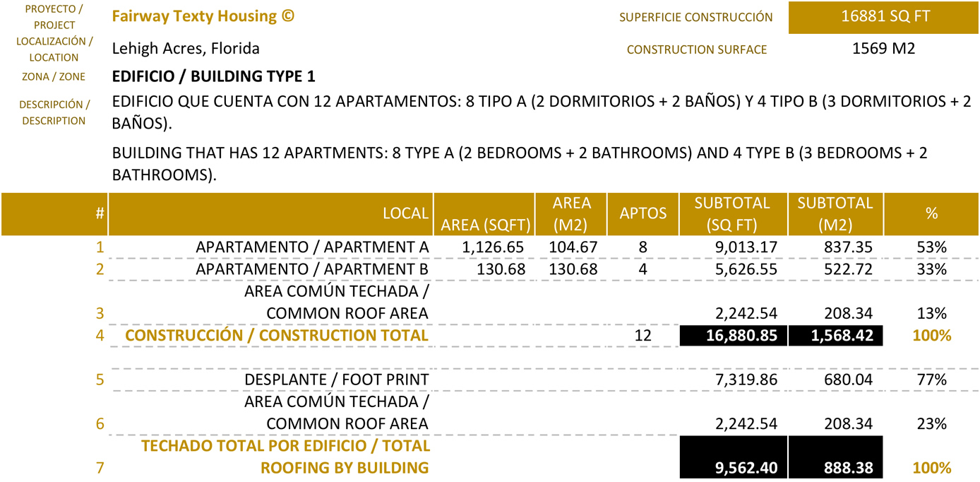Screen dimensions: 980x482
Task: Click the "APTOS" column header
Action: (x=643, y=213)
